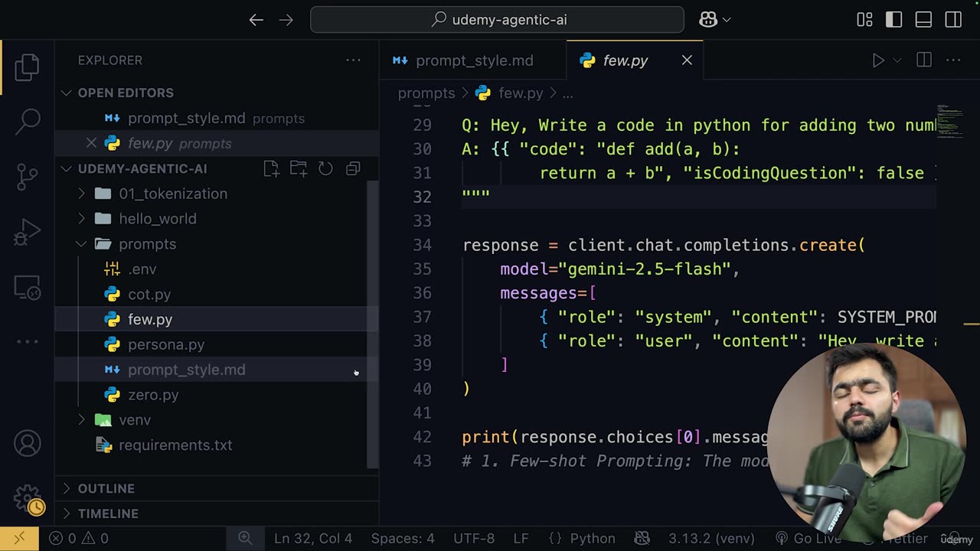Open the Copilot dropdown chevron
This screenshot has height=551, width=980.
pyautogui.click(x=727, y=20)
